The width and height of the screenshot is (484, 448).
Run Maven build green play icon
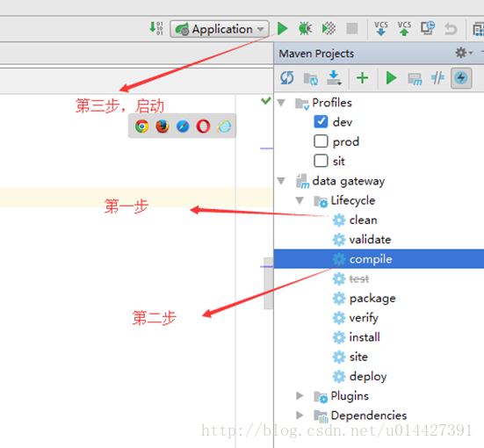click(391, 78)
